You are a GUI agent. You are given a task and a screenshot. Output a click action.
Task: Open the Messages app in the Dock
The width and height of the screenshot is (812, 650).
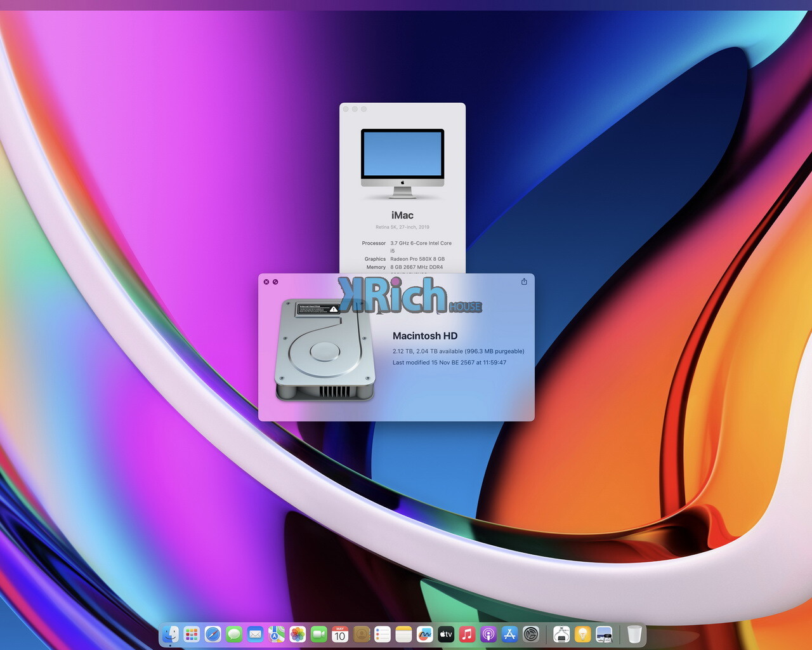tap(234, 633)
